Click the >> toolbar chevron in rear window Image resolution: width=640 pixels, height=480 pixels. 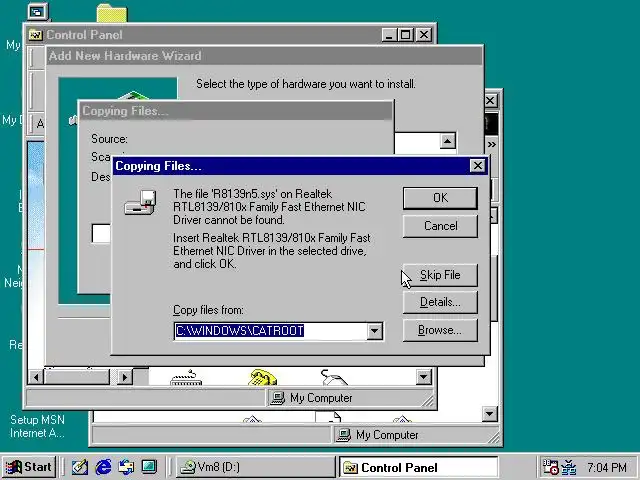[491, 144]
